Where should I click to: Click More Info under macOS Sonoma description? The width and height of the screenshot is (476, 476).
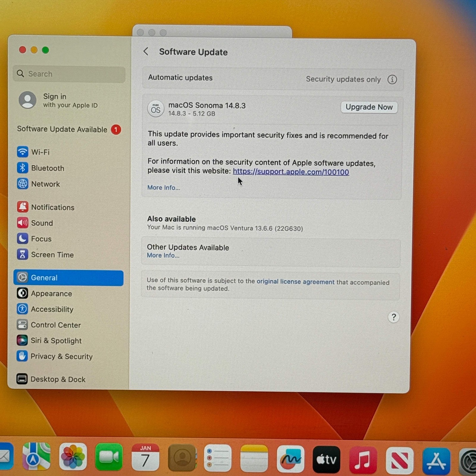pyautogui.click(x=164, y=187)
